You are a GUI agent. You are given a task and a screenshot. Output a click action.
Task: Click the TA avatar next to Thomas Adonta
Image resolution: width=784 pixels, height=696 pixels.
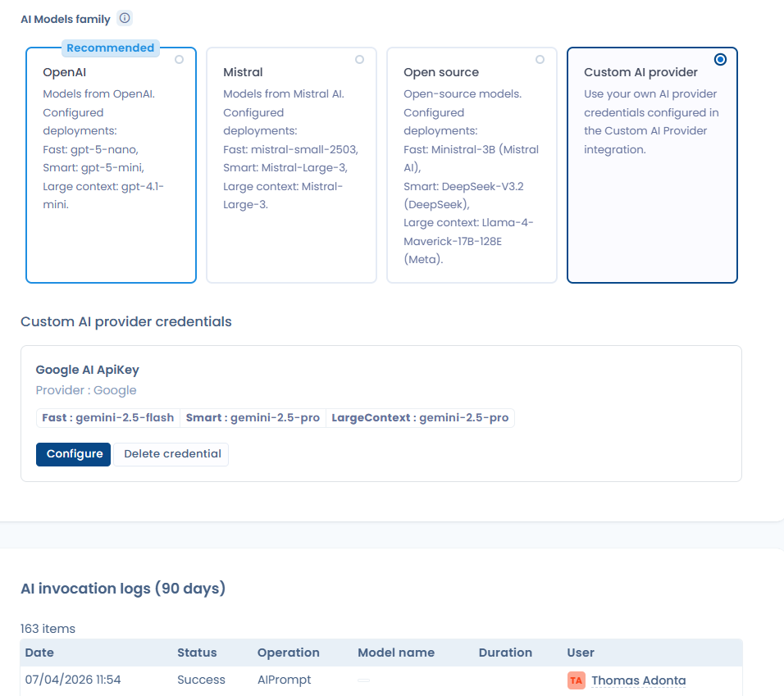[577, 680]
